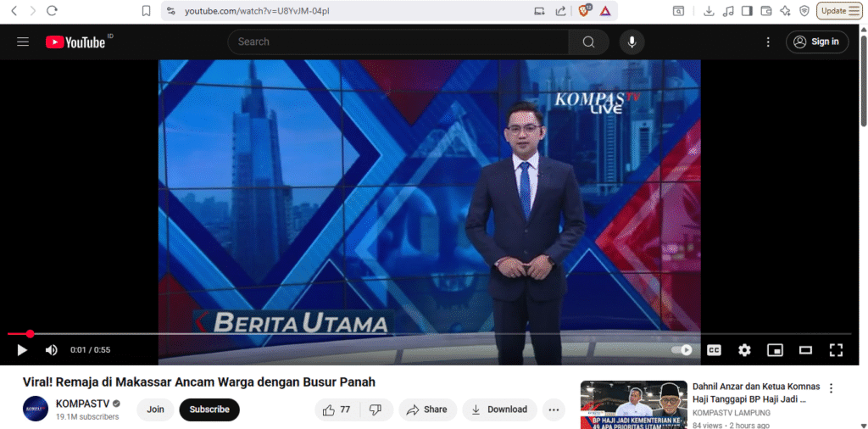The image size is (868, 429).
Task: Enter full screen mode
Action: 836,350
